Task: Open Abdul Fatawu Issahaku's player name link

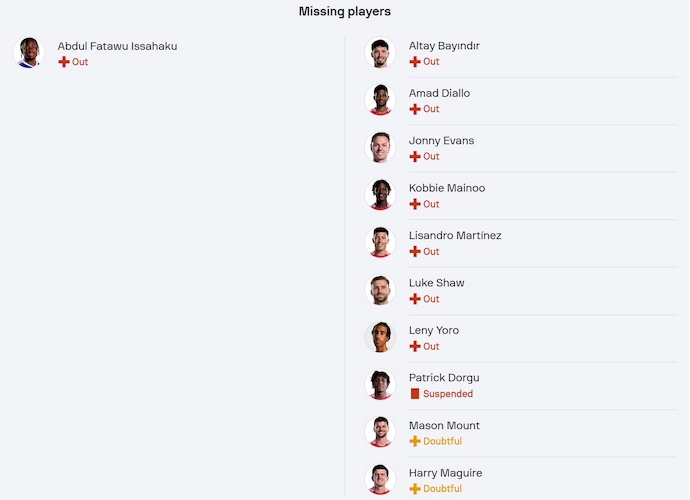Action: click(117, 46)
